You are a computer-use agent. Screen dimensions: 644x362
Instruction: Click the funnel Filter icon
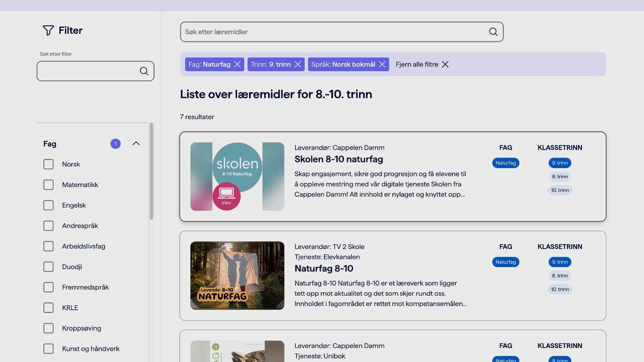48,30
